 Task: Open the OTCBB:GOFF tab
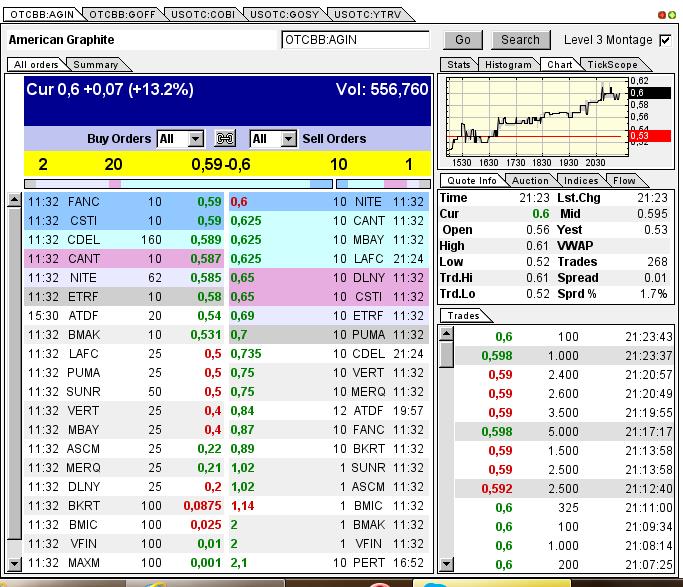tap(121, 15)
